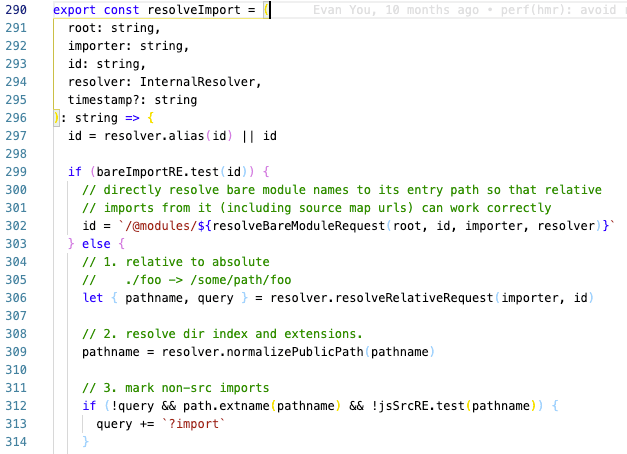Click 'resolveRelativeRequest' method call
Screen dimensions: 627x454
click(414, 298)
